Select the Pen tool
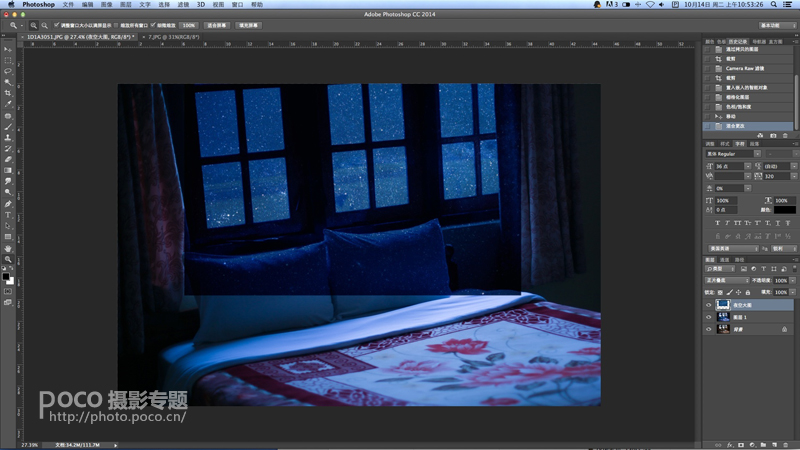Viewport: 800px width, 450px height. (8, 204)
